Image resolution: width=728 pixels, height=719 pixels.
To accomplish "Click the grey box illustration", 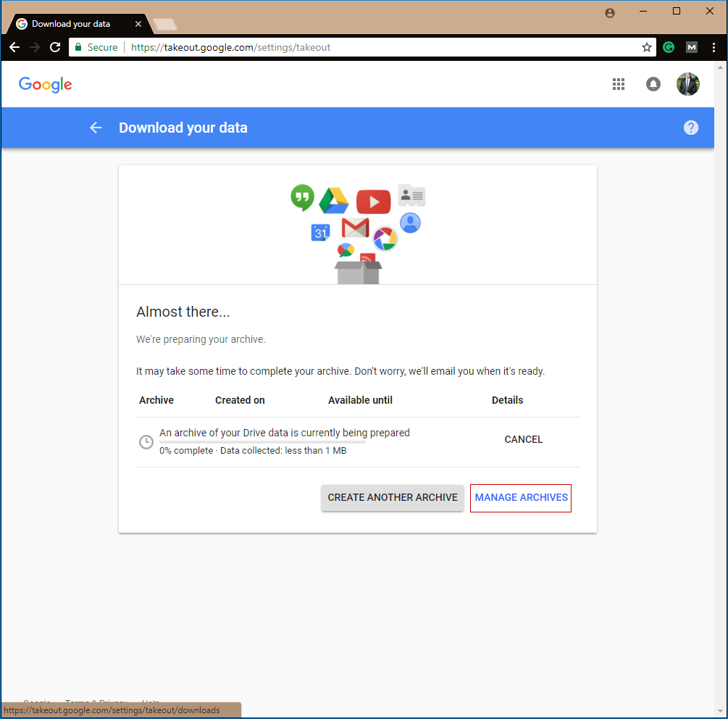I will [358, 273].
